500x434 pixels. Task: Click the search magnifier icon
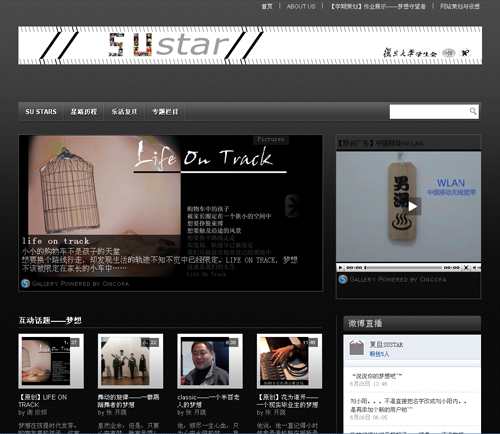pos(473,111)
